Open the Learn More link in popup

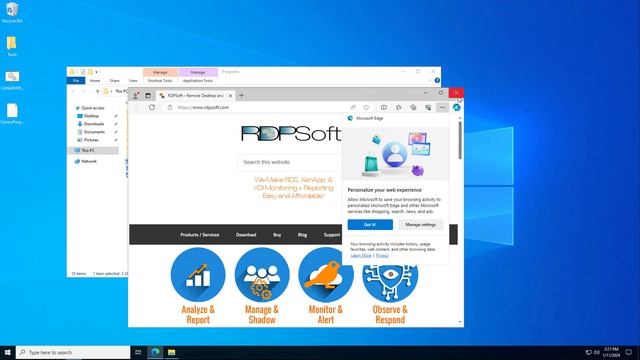[361, 255]
